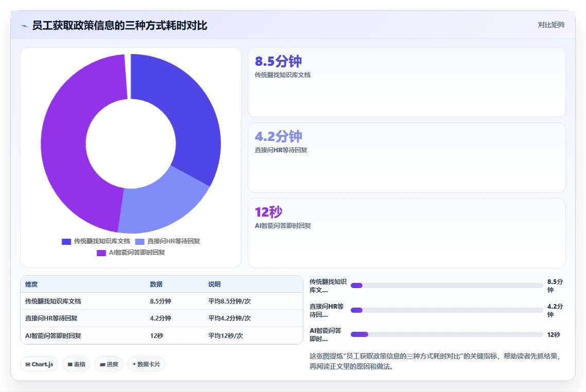Toggle the 传统翻找知识库文档 legend swatch

point(66,242)
